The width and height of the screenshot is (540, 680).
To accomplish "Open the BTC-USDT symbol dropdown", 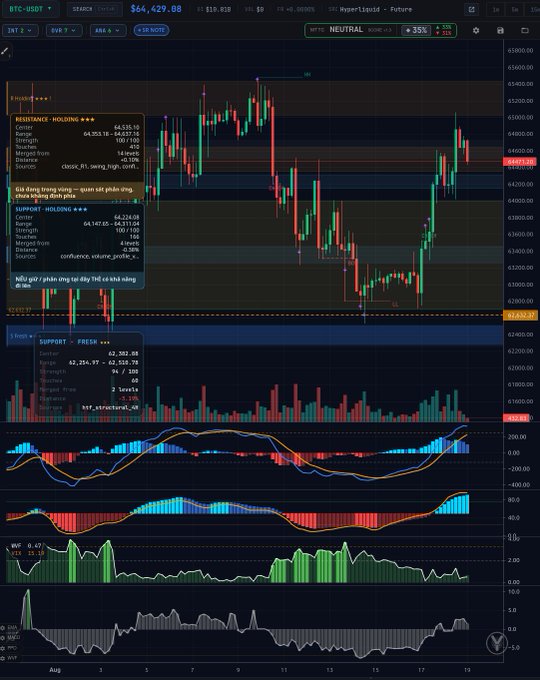I will tap(30, 9).
